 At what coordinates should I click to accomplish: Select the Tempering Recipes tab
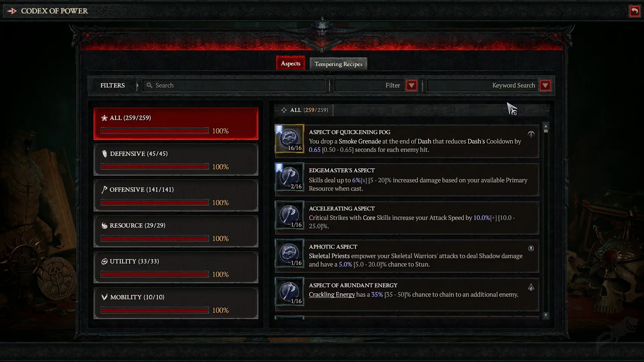(x=339, y=64)
